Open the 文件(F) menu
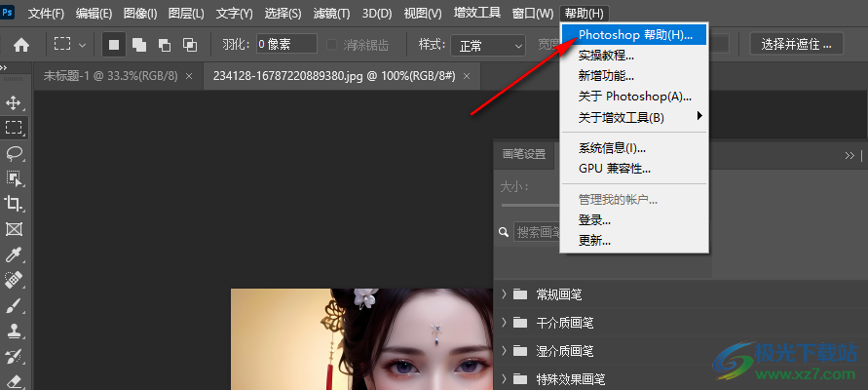 pos(47,14)
